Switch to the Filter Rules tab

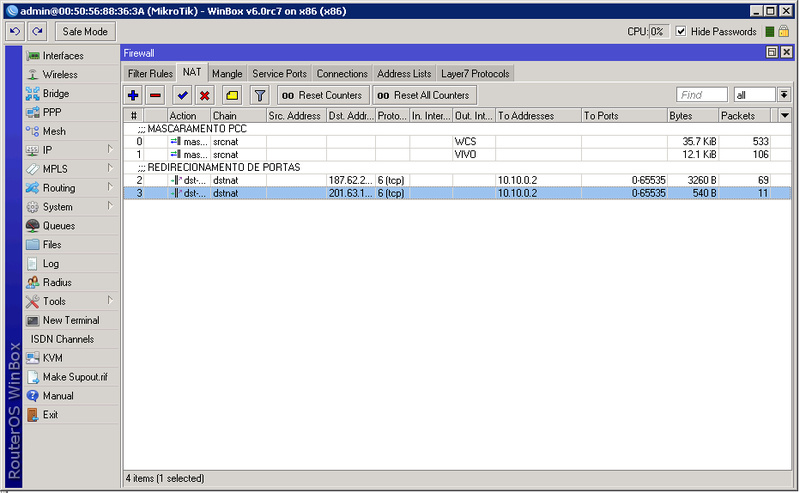150,74
